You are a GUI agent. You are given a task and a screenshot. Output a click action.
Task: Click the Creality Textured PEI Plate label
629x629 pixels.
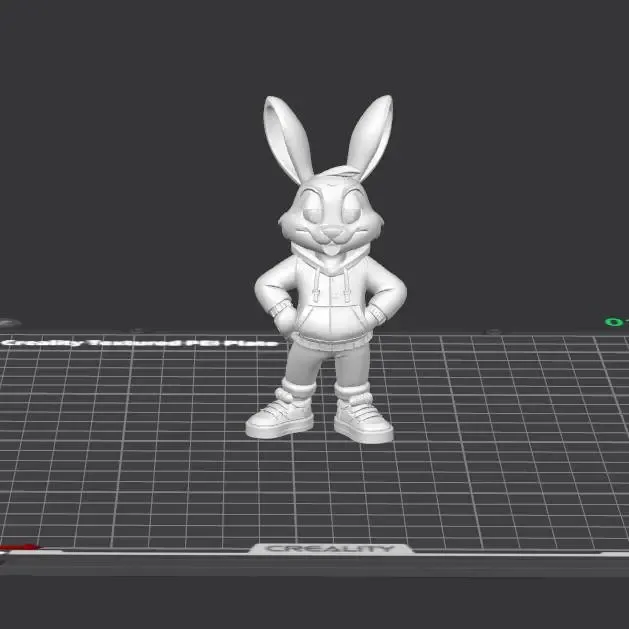[139, 343]
